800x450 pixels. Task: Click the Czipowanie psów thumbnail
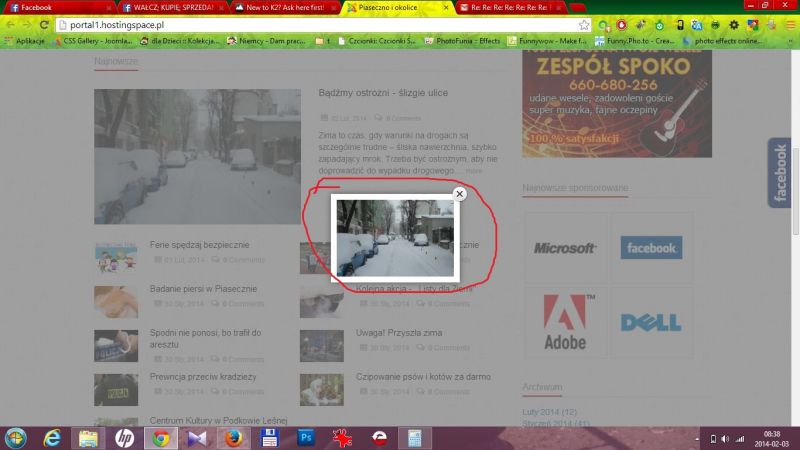tap(321, 390)
